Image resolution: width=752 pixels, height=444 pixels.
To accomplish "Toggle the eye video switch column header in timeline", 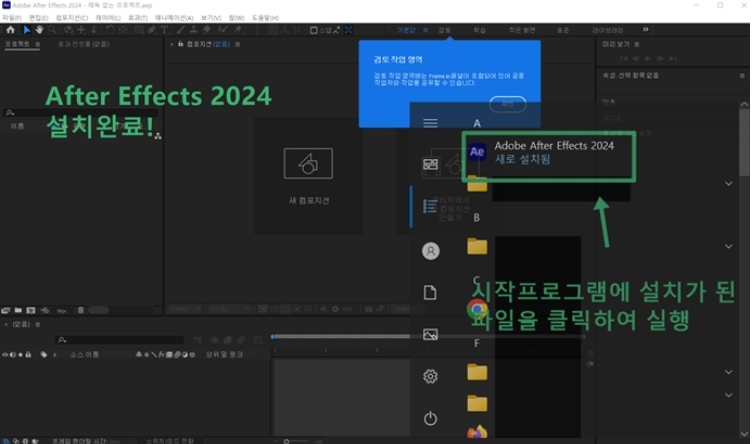I will click(6, 355).
